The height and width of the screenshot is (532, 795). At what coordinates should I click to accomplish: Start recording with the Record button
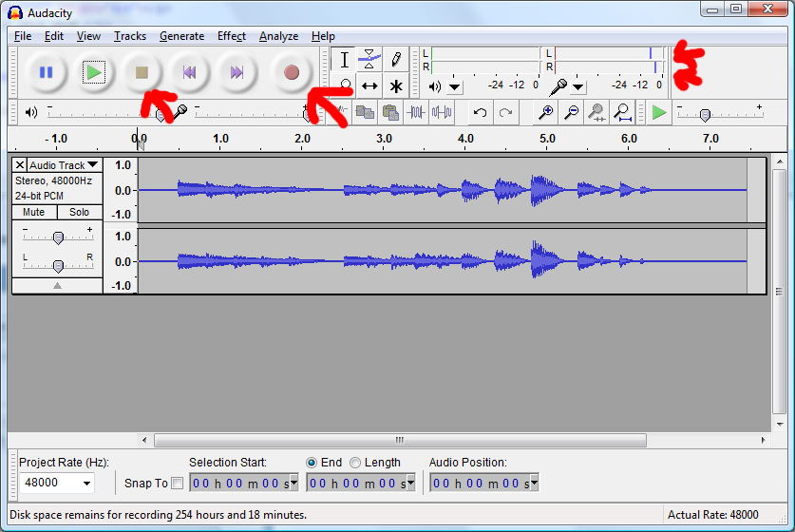coord(291,72)
